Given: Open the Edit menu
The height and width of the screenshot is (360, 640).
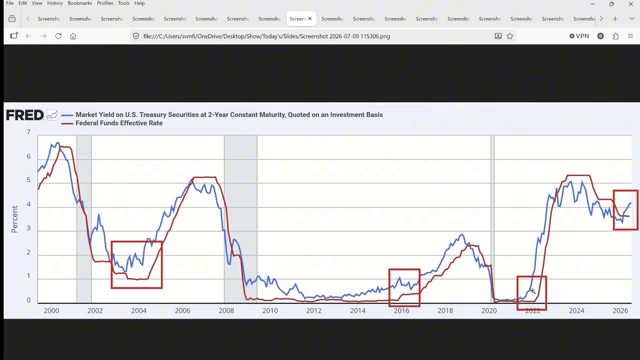Looking at the screenshot, I should point(23,3).
